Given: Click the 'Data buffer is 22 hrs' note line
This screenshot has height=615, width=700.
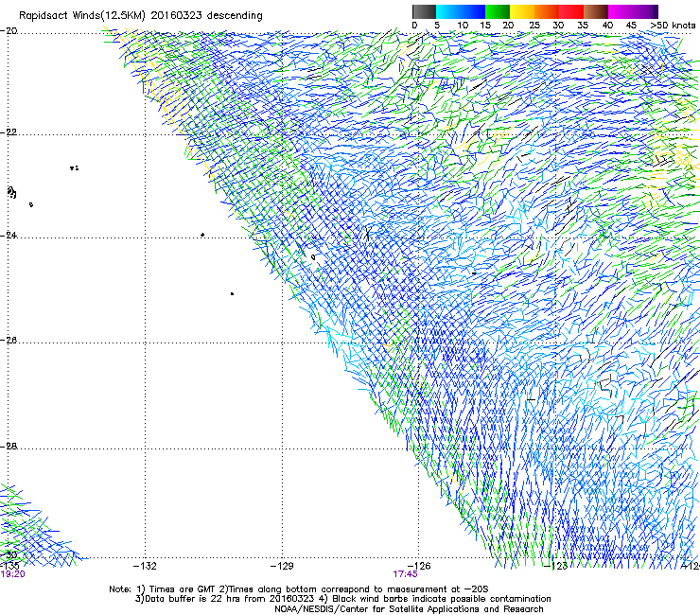Looking at the screenshot, I should click(x=342, y=599).
